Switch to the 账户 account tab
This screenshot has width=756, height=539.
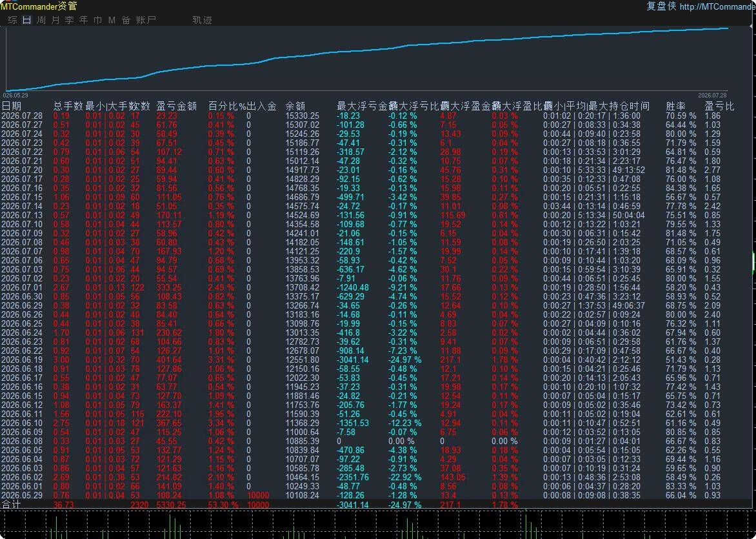coord(146,20)
